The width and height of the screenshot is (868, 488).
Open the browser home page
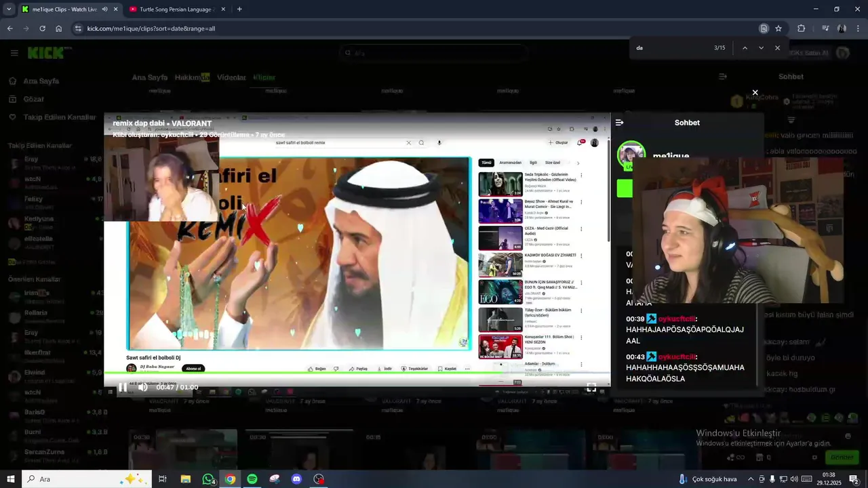[x=58, y=28]
